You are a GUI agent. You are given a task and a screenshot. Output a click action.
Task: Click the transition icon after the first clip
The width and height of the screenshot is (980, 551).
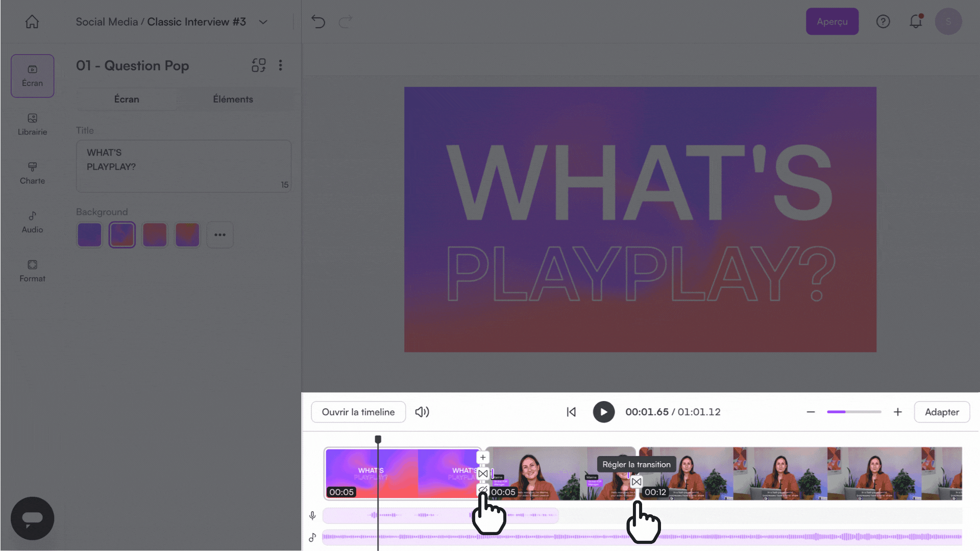click(482, 473)
